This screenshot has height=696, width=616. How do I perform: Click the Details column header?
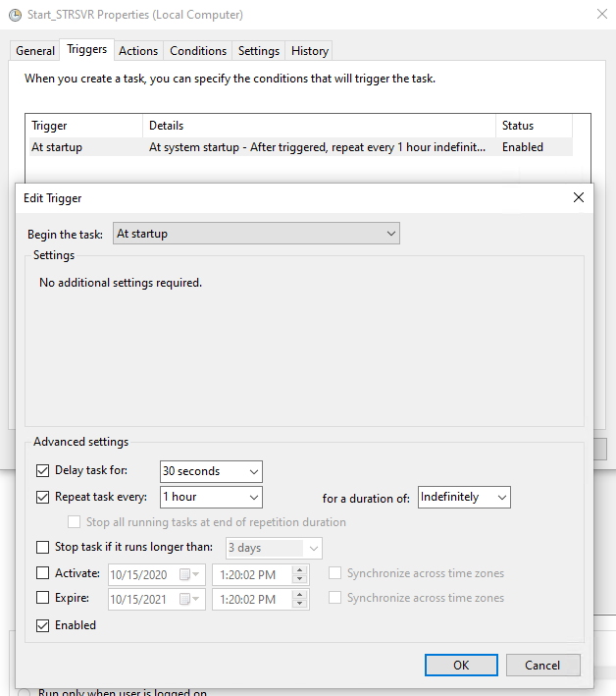320,126
